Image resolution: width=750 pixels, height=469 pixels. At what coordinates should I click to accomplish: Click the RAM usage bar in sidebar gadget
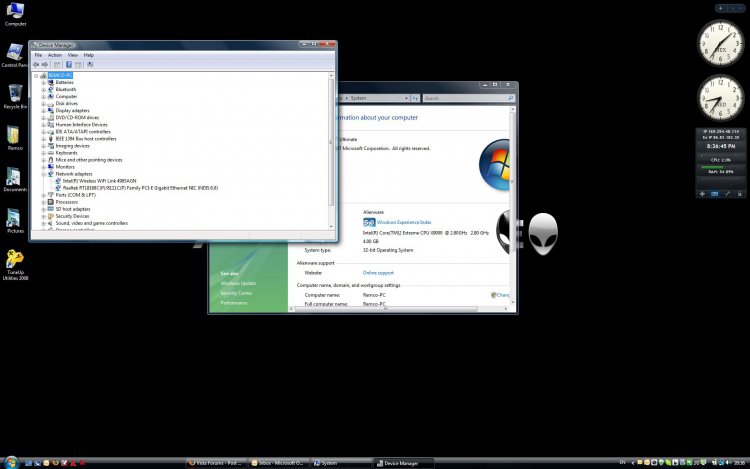720,170
